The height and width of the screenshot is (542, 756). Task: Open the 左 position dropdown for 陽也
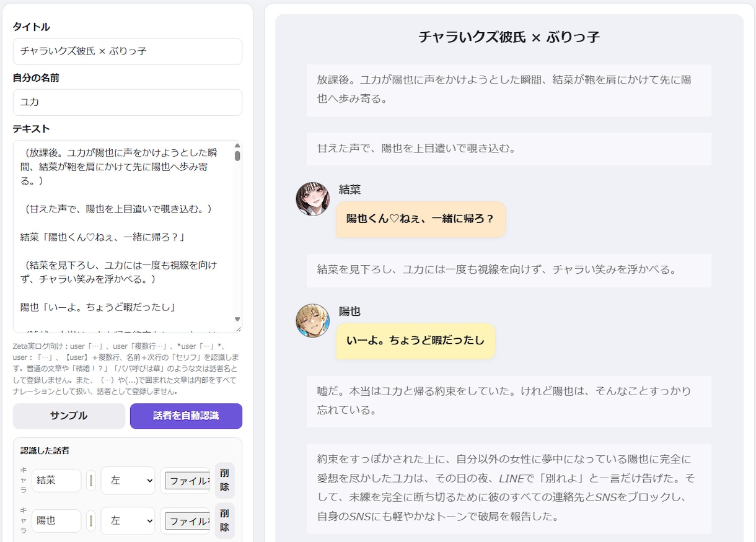128,521
